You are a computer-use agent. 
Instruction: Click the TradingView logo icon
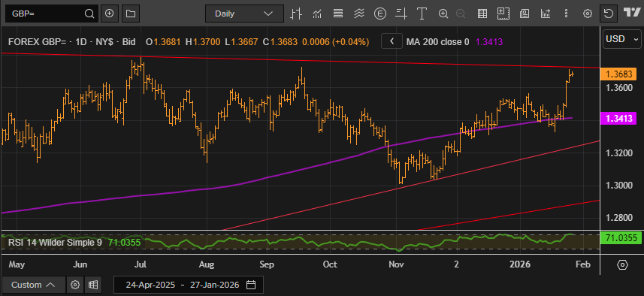632,13
